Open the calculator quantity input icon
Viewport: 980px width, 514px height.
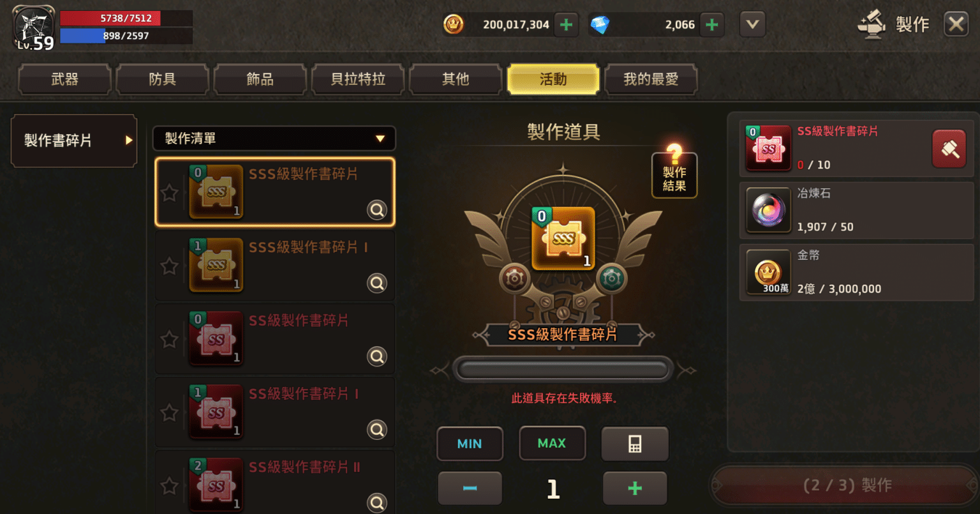(x=635, y=444)
